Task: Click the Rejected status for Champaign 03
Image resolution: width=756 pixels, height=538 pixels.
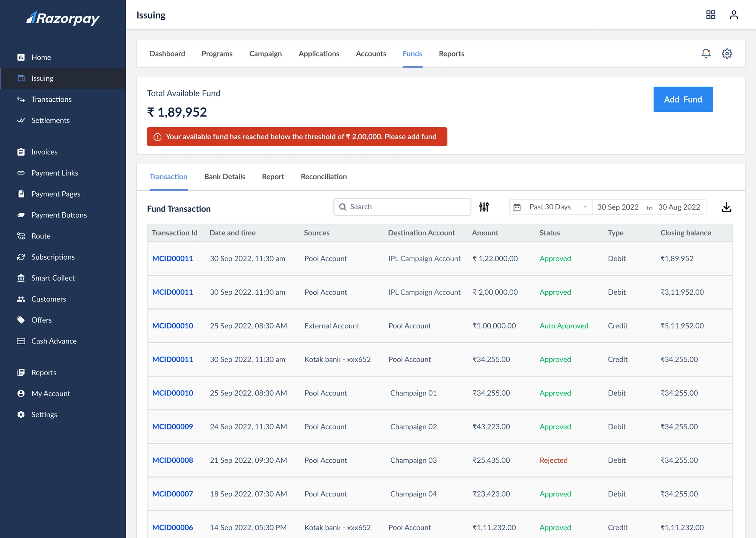Action: click(553, 460)
